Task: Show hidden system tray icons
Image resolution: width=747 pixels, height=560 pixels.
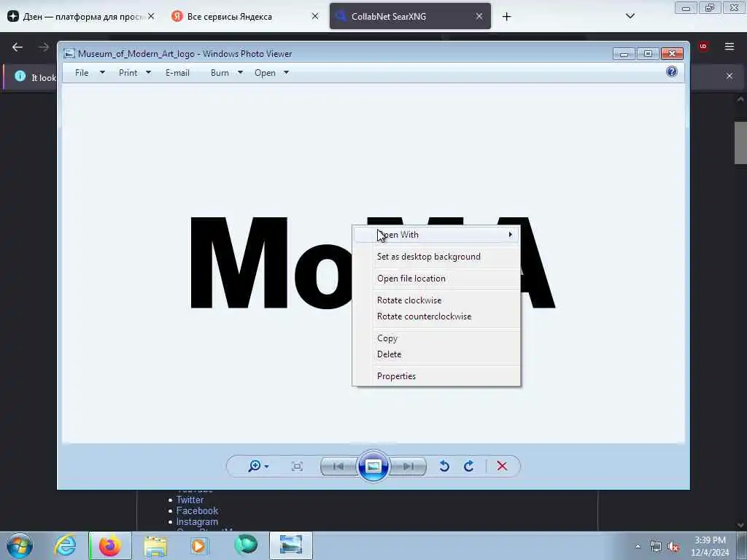Action: click(x=638, y=546)
